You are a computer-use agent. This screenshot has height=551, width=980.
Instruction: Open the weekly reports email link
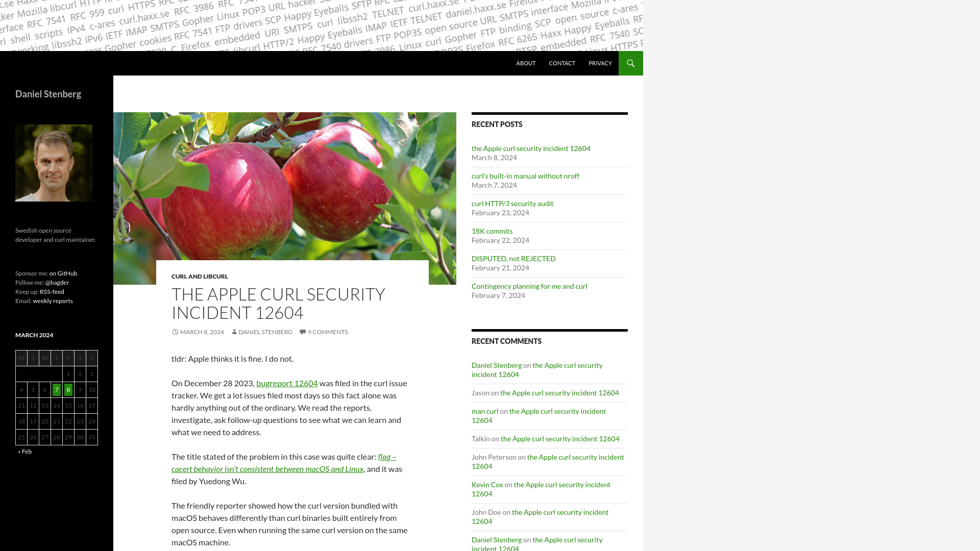[53, 300]
